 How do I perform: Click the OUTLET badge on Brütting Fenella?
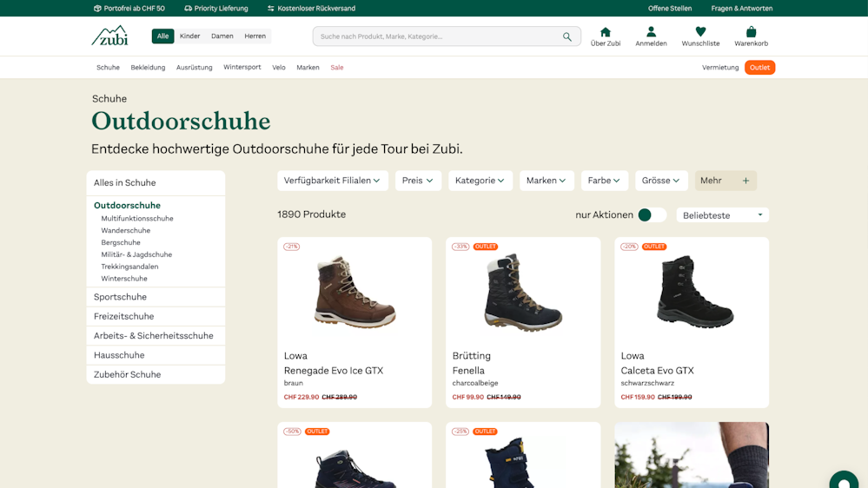(x=486, y=247)
